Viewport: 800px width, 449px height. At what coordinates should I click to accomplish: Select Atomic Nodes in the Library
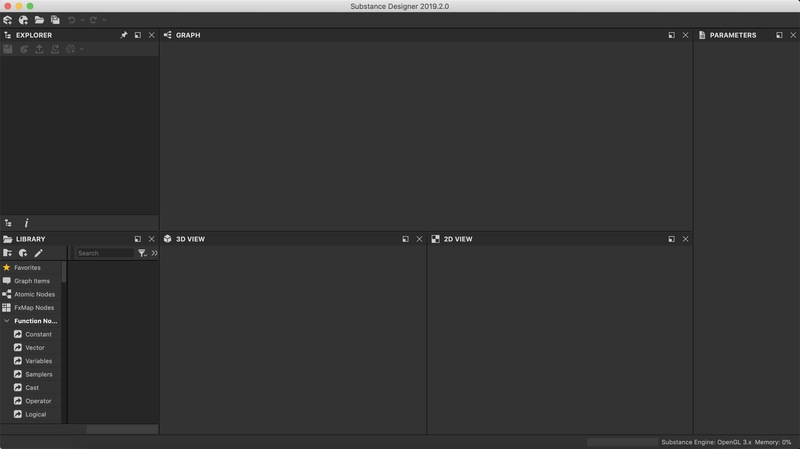click(x=31, y=294)
